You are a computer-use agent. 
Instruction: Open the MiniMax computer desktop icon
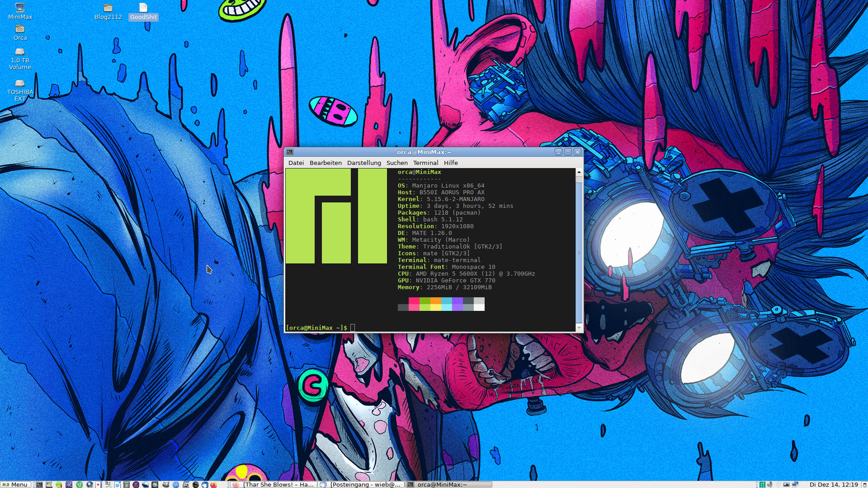[x=20, y=11]
